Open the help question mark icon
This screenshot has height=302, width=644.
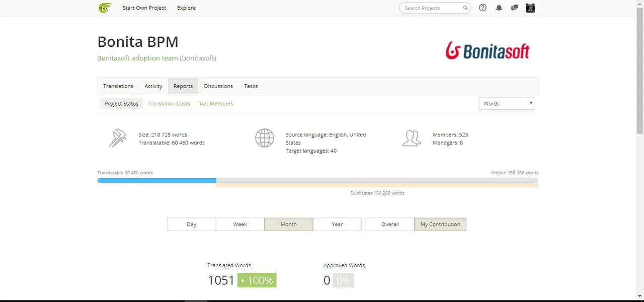[482, 8]
